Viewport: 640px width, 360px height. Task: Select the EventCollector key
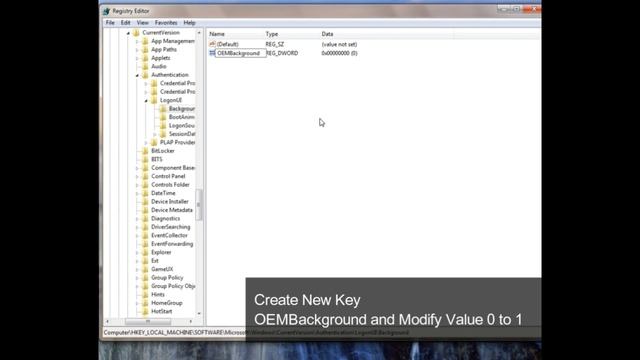[169, 236]
